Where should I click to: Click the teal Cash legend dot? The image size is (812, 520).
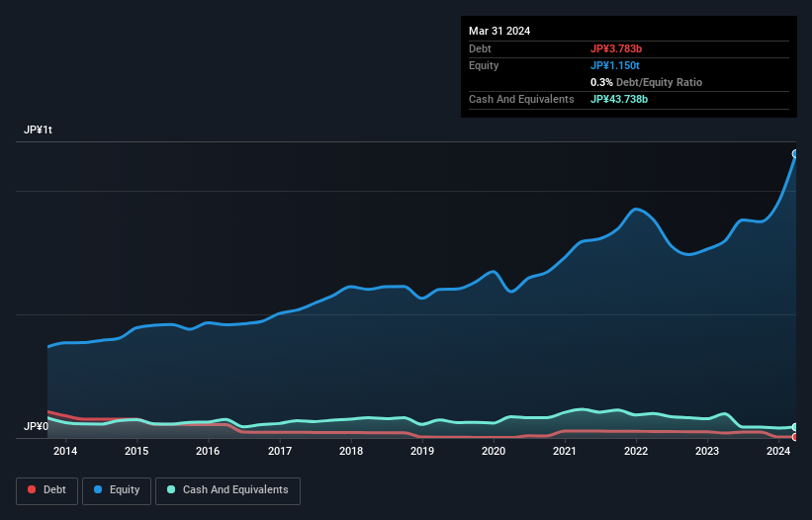point(171,489)
